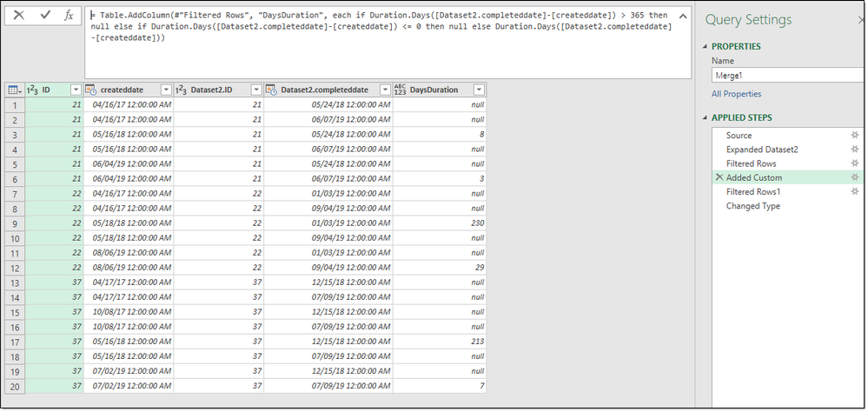Screen dimensions: 868x412
Task: Open settings gear for Added Custom step
Action: (x=855, y=177)
